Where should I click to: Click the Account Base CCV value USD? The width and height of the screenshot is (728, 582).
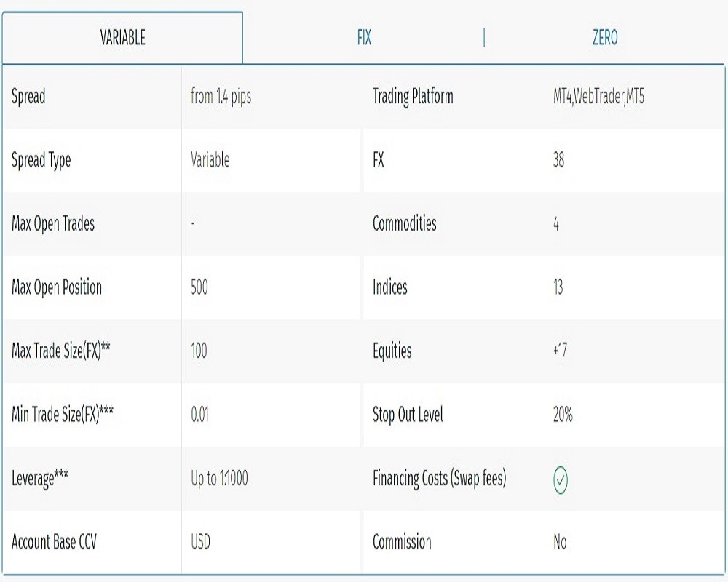(x=200, y=542)
